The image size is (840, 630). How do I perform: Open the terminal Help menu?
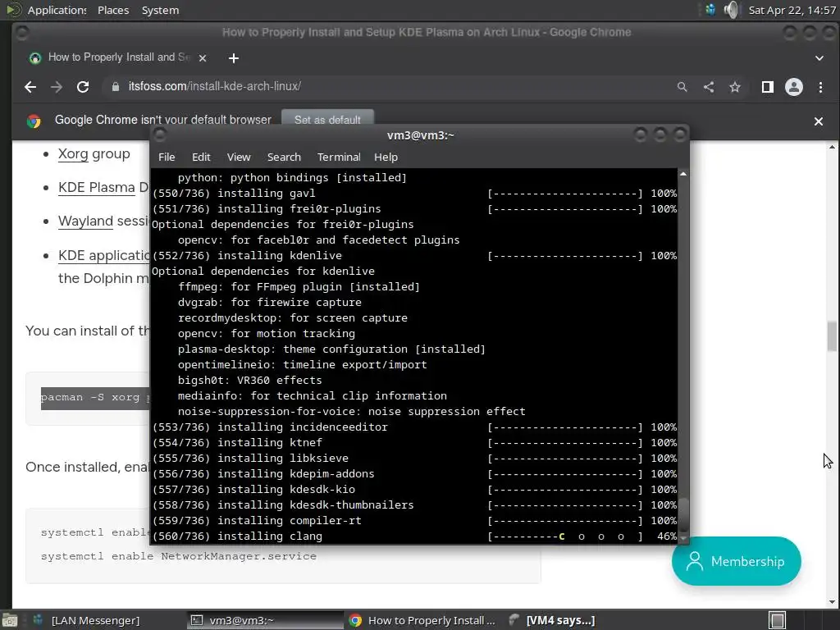[x=386, y=157]
